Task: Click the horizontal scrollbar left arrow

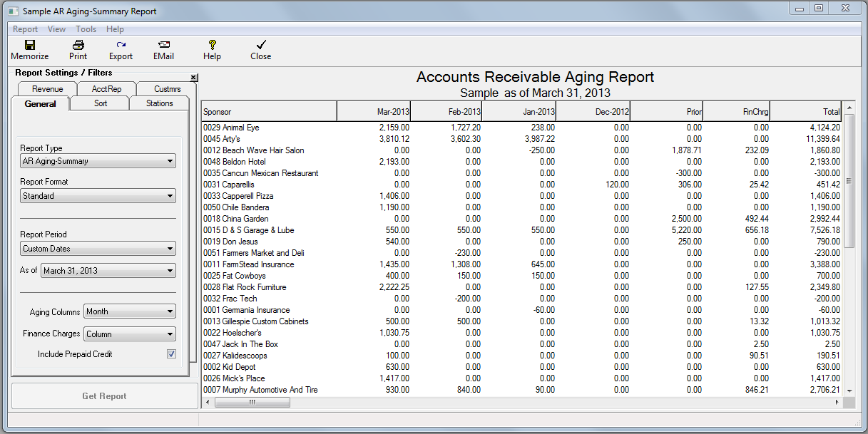Action: pyautogui.click(x=208, y=402)
